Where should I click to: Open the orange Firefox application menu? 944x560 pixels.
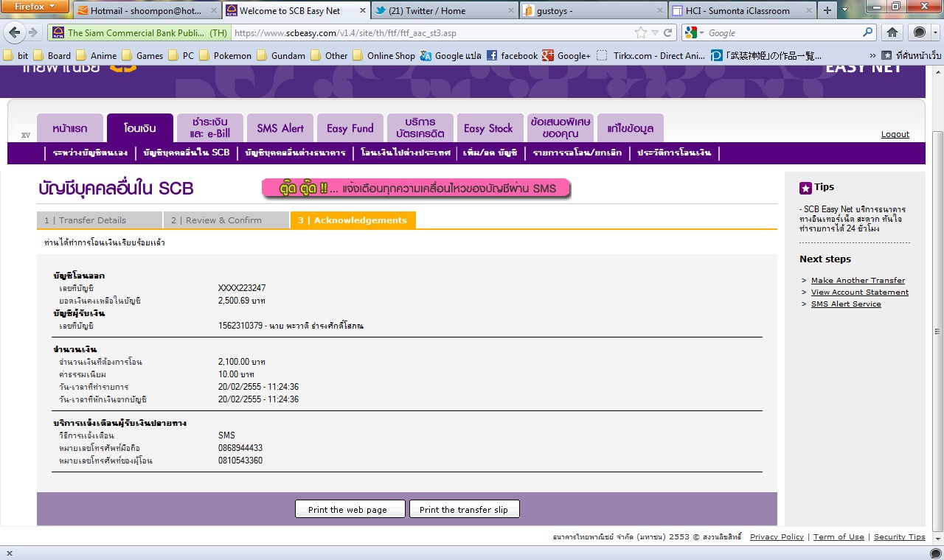click(x=35, y=7)
